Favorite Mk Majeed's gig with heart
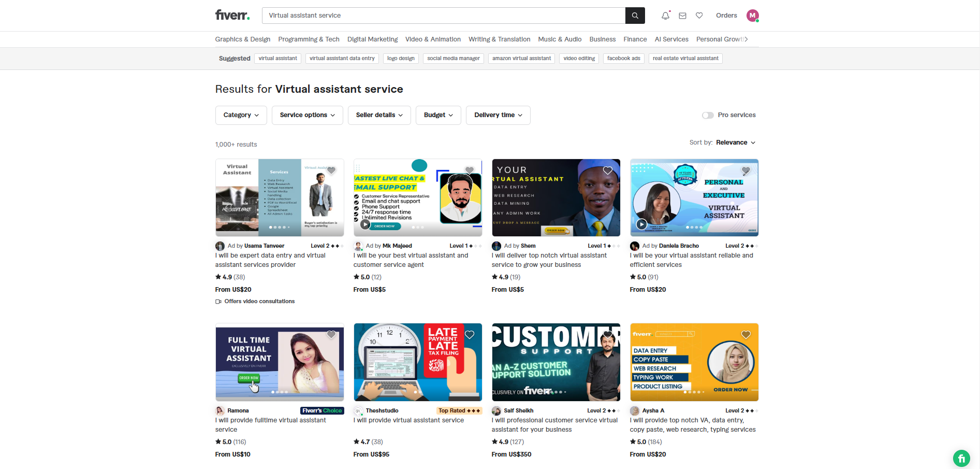The image size is (980, 469). [470, 170]
